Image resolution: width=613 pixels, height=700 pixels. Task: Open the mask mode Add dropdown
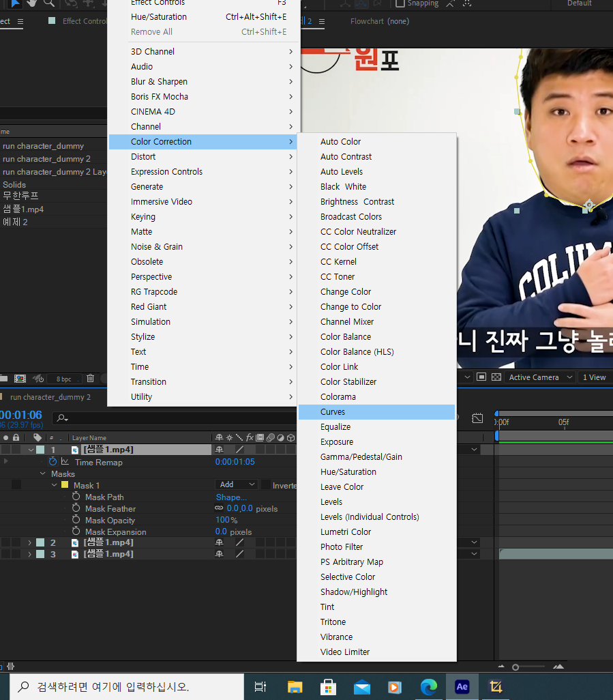coord(237,484)
